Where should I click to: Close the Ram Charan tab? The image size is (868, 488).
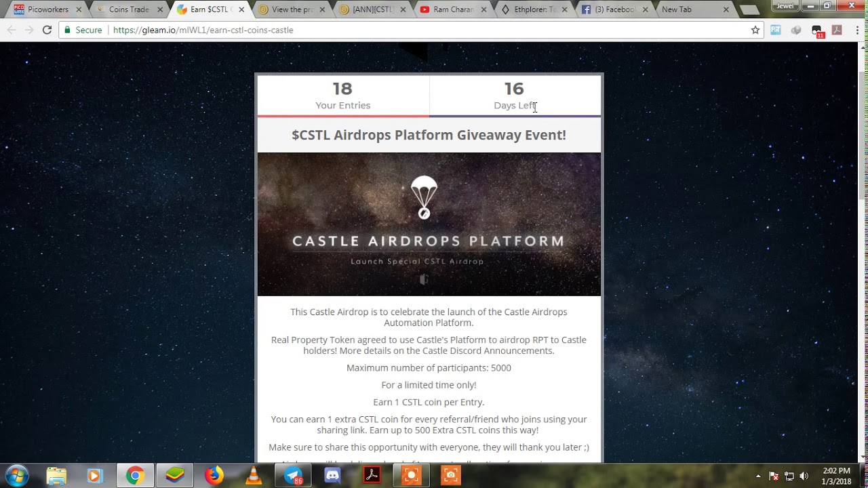[x=484, y=9]
